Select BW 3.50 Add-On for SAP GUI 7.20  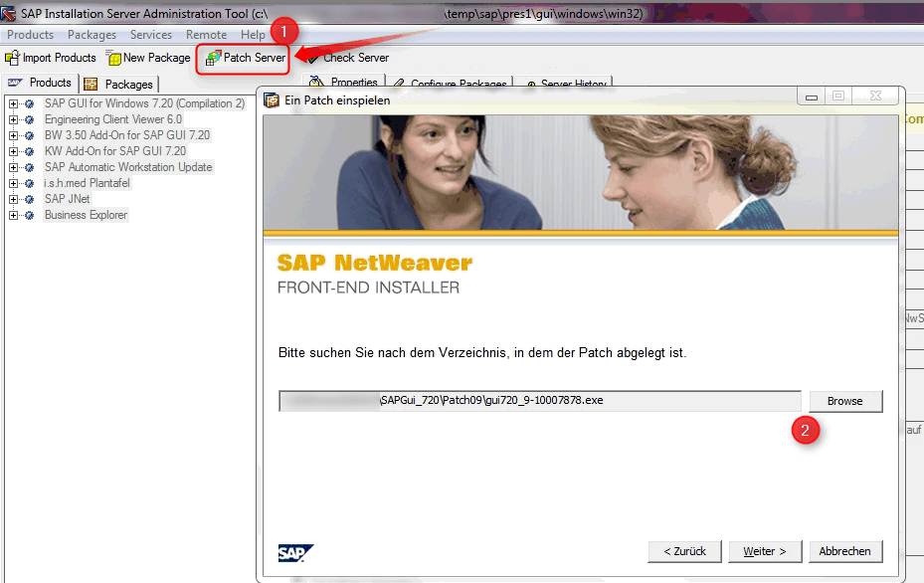click(127, 135)
